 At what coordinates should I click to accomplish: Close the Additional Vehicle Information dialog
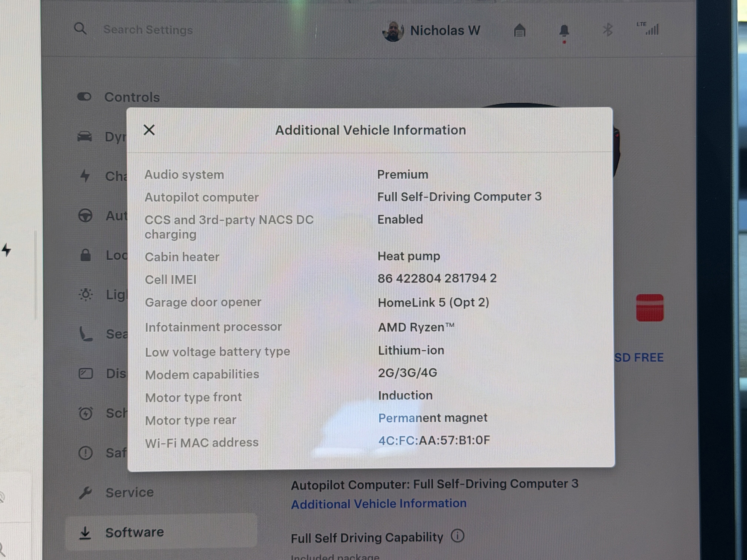[149, 130]
